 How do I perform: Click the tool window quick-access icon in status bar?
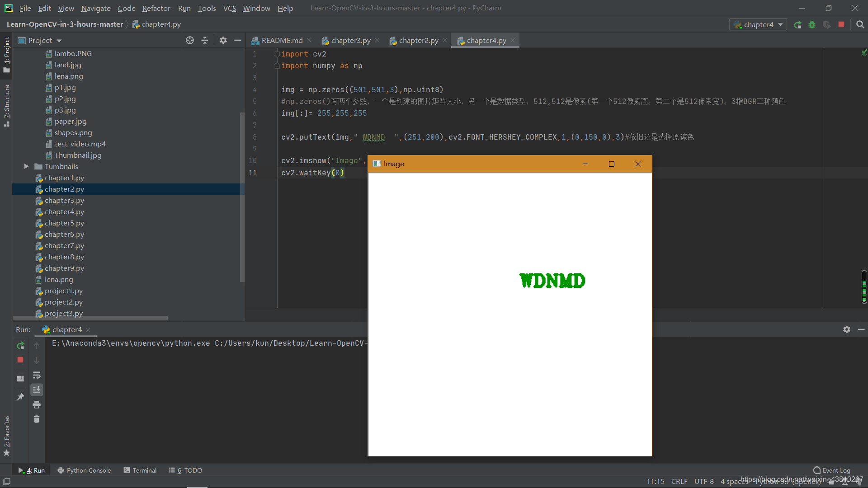[6, 482]
